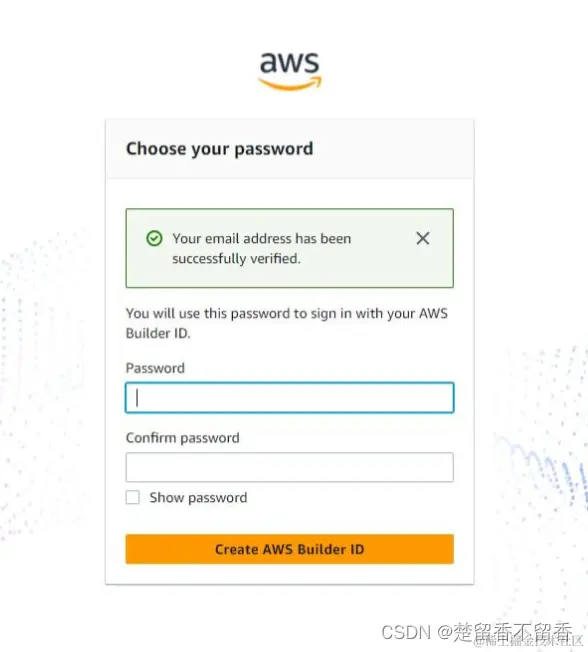The width and height of the screenshot is (588, 652).
Task: Click the right end of Confirm password field
Action: pos(445,467)
